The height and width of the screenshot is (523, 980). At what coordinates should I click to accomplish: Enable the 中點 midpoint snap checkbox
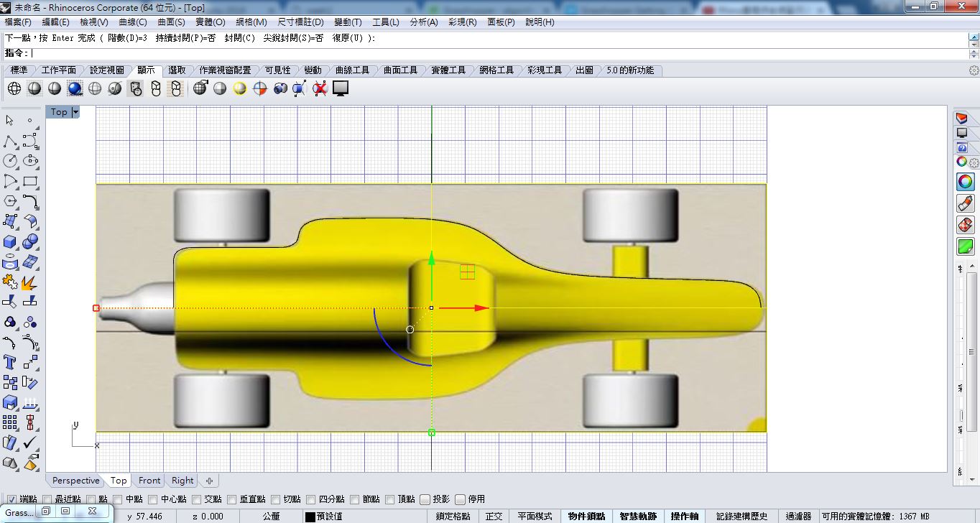119,499
